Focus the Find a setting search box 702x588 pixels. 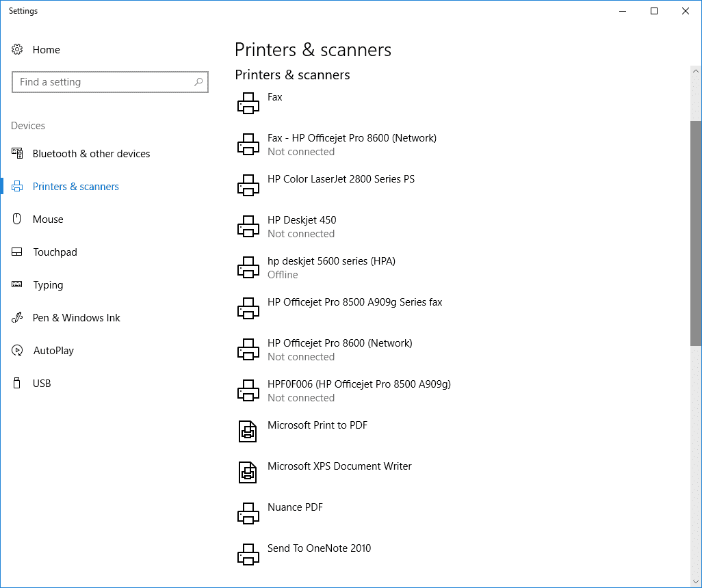tap(110, 82)
